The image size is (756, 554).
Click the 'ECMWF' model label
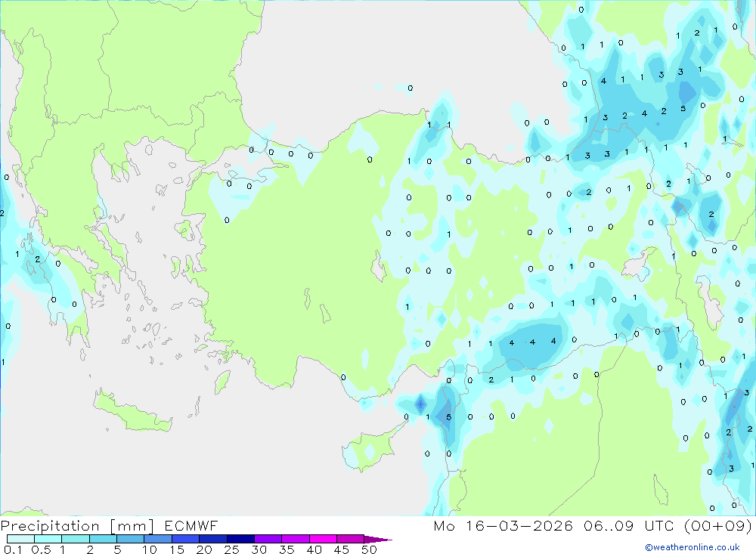pyautogui.click(x=191, y=525)
